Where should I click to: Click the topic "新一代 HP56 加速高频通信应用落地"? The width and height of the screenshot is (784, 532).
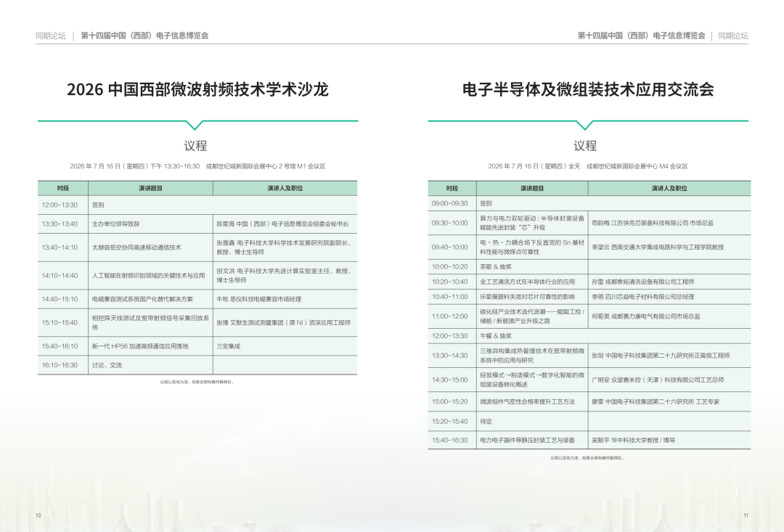click(141, 346)
